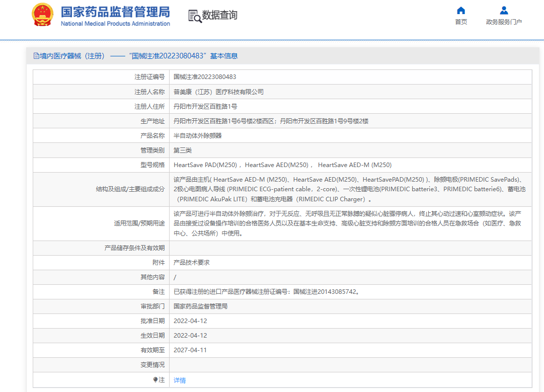Select registration number 国械注准20223080483 in the table
Image resolution: width=544 pixels, height=392 pixels.
coord(205,77)
